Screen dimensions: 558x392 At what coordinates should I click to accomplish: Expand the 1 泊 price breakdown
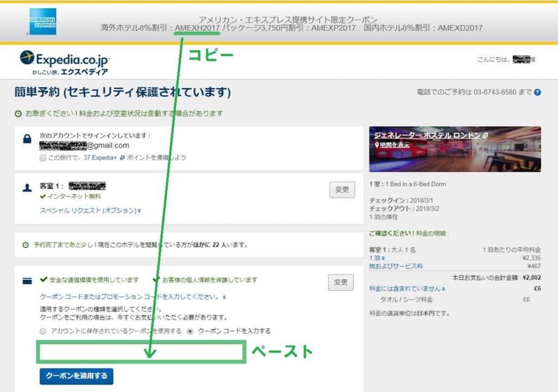(x=377, y=258)
